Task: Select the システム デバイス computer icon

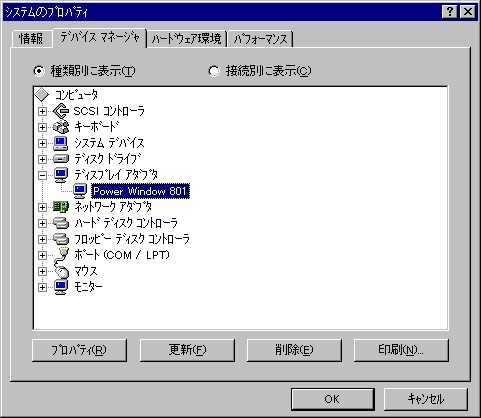Action: (61, 143)
